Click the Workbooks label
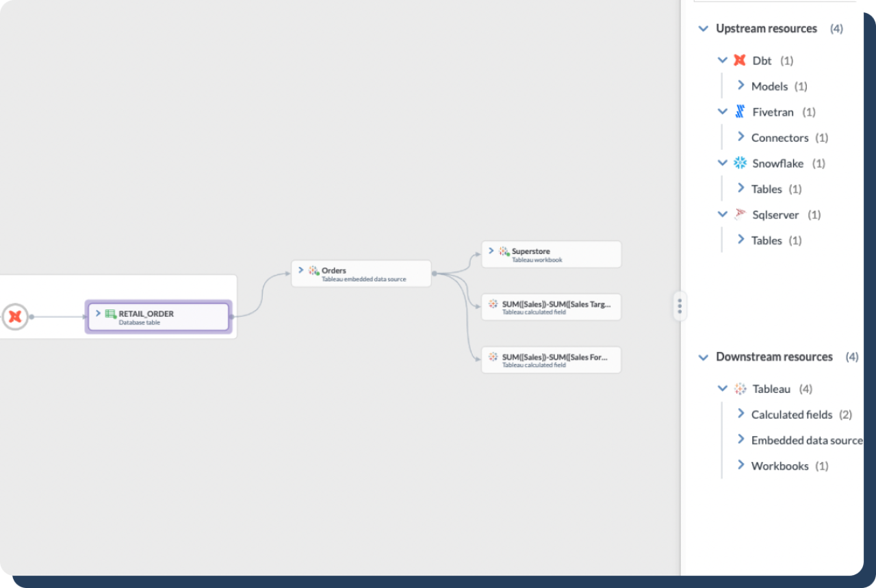The width and height of the screenshot is (876, 588). (x=780, y=466)
